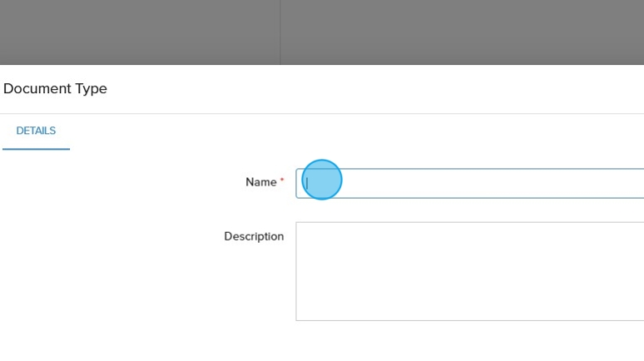Click the red required asterisk beside Name
This screenshot has width=644, height=361.
(x=282, y=180)
